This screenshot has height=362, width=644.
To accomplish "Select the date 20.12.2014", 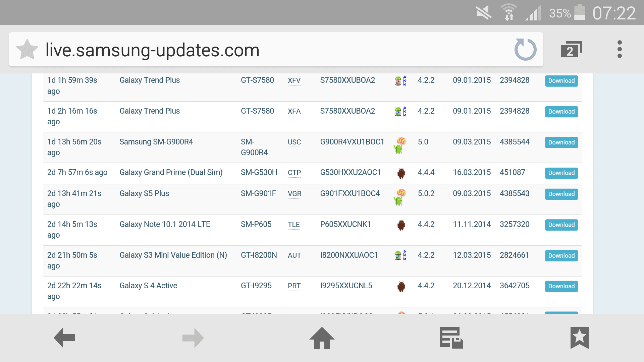I will pyautogui.click(x=472, y=286).
